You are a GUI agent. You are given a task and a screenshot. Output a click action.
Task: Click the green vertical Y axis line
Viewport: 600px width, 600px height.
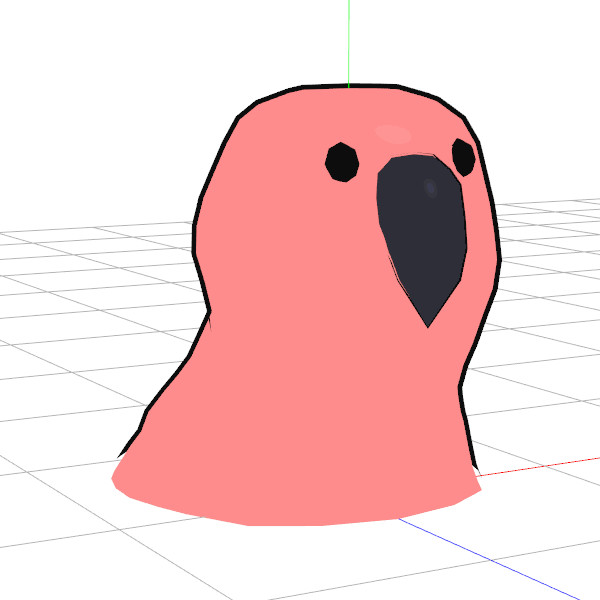(x=349, y=44)
